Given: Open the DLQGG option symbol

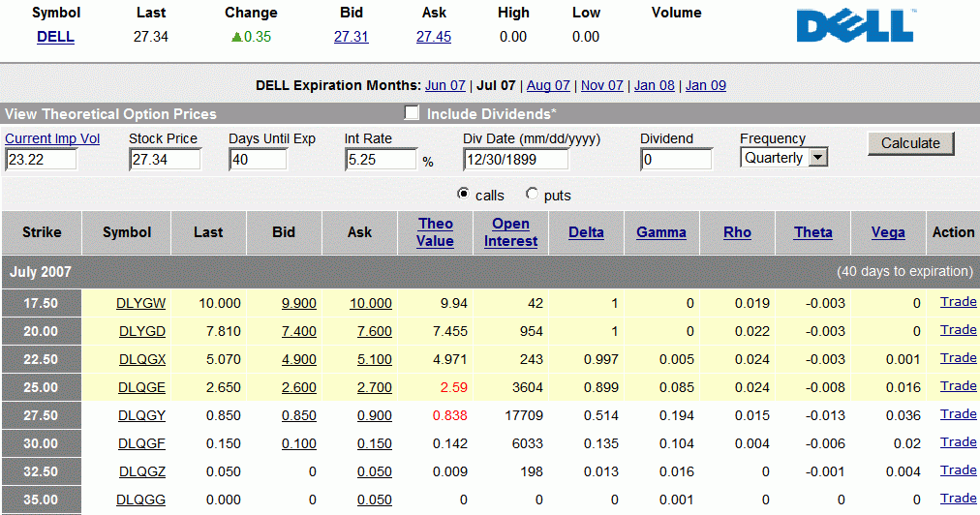Looking at the screenshot, I should (140, 500).
